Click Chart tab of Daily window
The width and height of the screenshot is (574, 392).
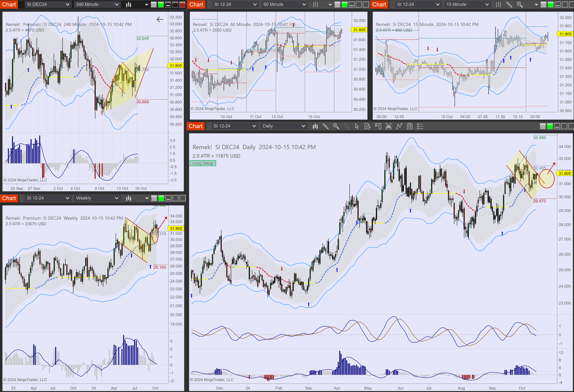tap(196, 126)
